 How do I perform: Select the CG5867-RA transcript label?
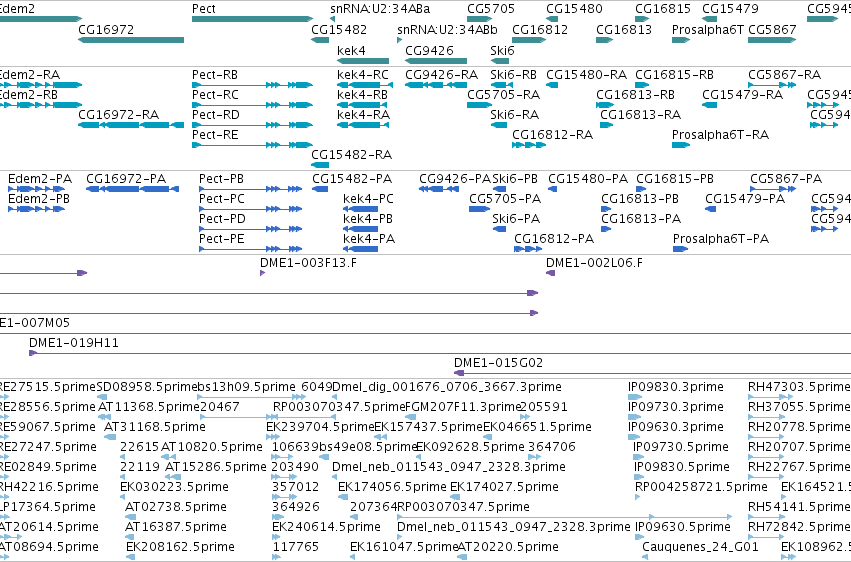pyautogui.click(x=784, y=74)
